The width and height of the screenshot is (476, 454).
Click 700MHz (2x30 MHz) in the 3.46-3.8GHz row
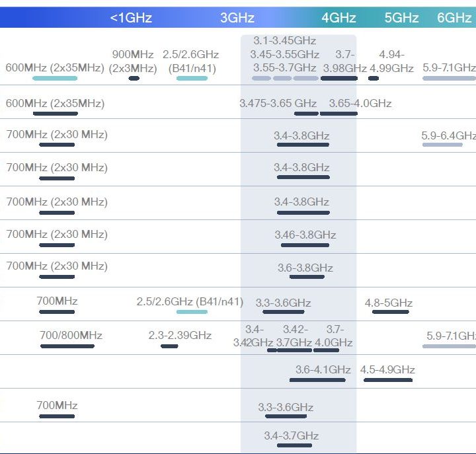click(57, 234)
